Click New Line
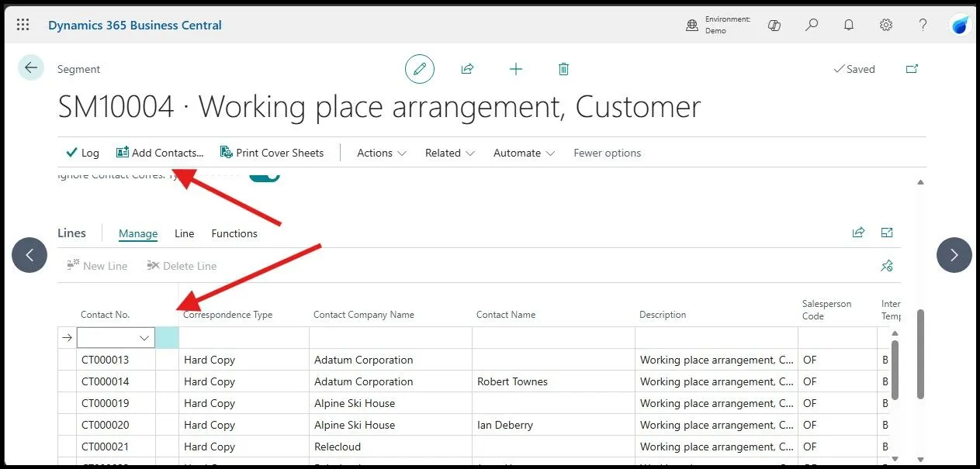The height and width of the screenshot is (469, 980). point(97,266)
